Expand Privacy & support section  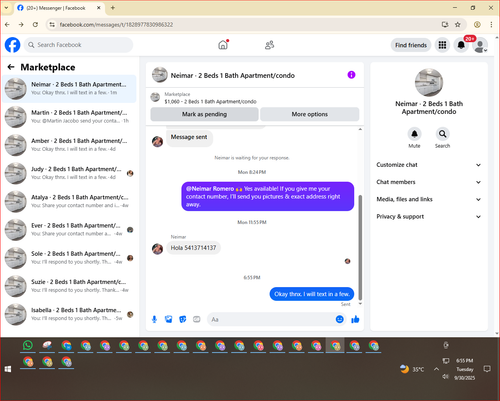coord(429,217)
